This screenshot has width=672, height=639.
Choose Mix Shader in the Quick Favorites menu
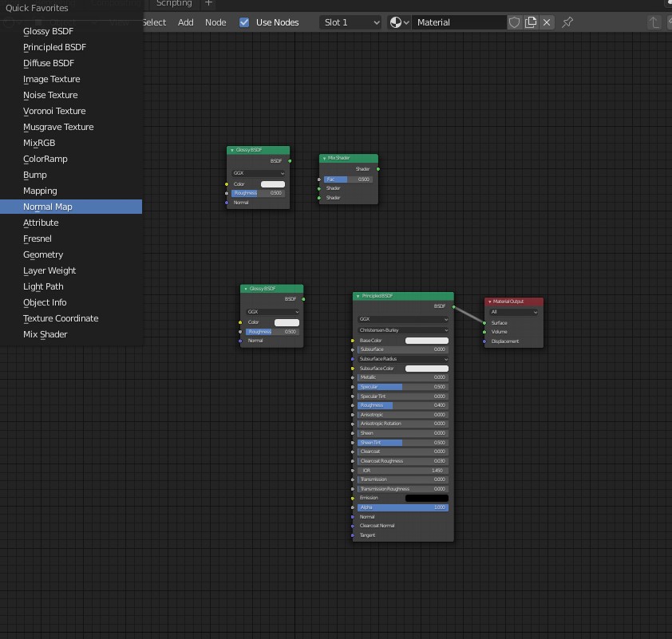[71, 334]
